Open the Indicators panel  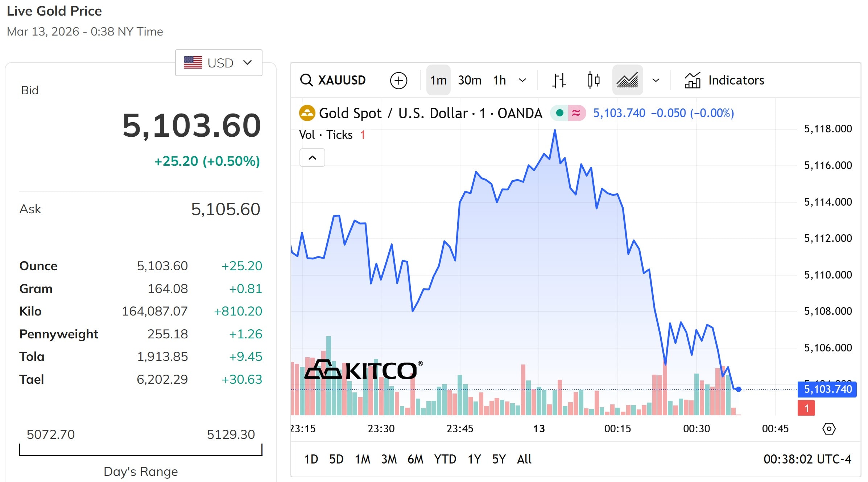click(x=724, y=80)
